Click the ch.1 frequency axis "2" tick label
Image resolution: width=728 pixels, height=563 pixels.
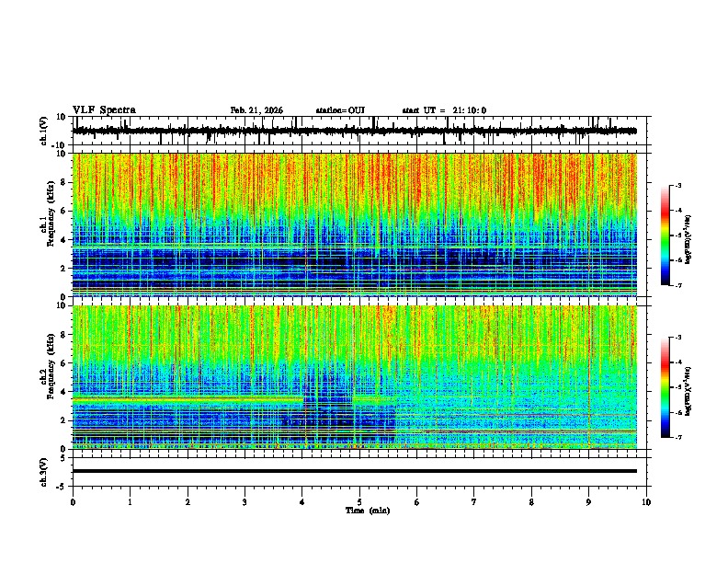(x=63, y=269)
